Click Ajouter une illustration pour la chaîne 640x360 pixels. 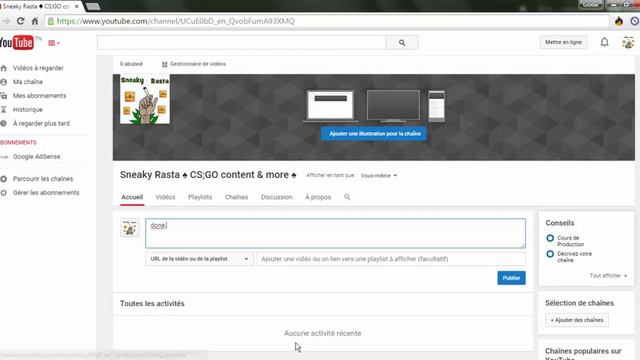tap(373, 134)
